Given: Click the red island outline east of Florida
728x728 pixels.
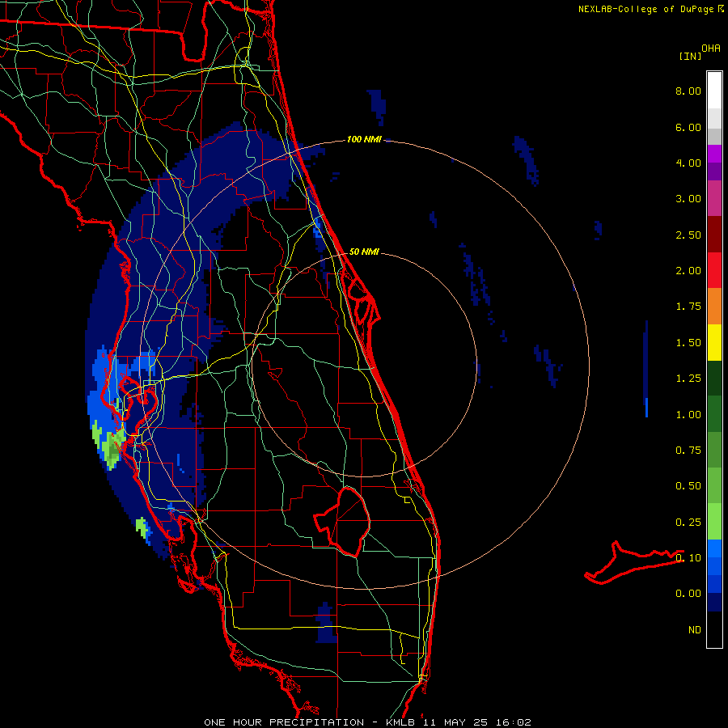Looking at the screenshot, I should tap(634, 562).
